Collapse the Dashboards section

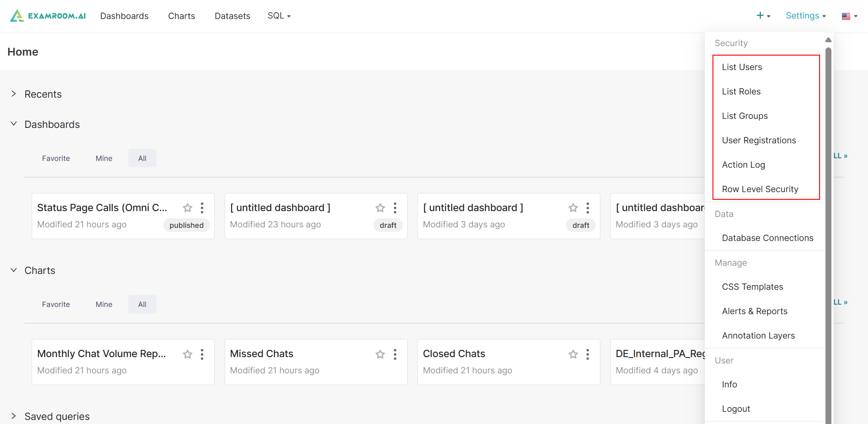14,124
